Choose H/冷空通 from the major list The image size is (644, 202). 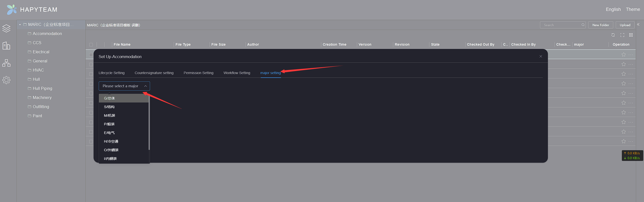point(124,141)
